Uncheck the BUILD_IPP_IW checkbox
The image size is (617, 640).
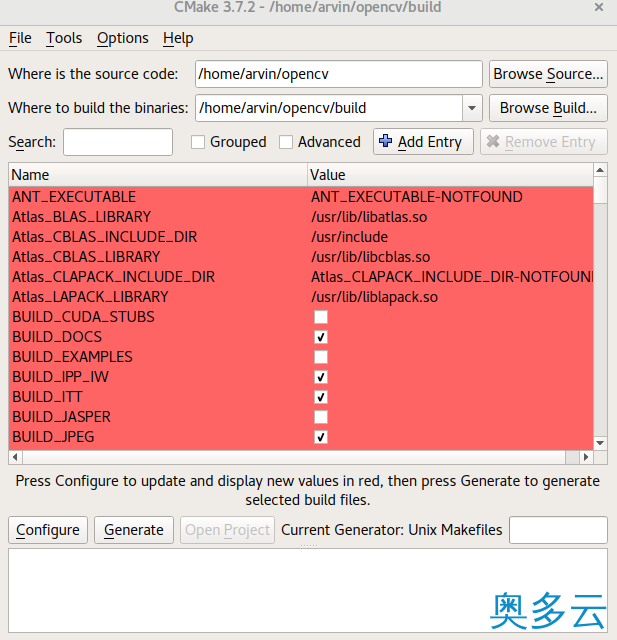tap(321, 377)
